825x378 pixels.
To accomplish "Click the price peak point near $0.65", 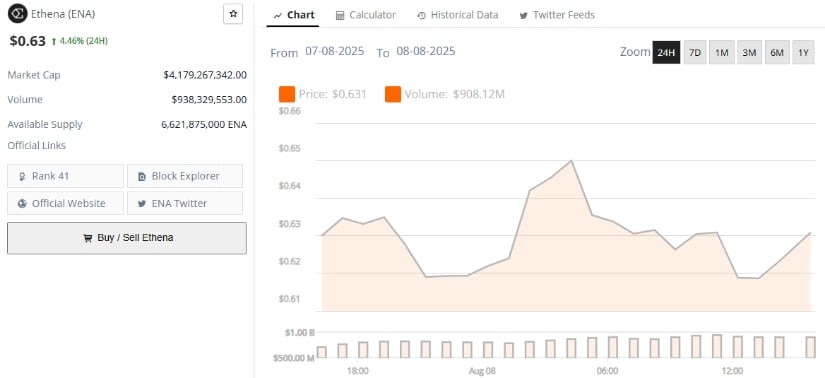I will coord(571,161).
